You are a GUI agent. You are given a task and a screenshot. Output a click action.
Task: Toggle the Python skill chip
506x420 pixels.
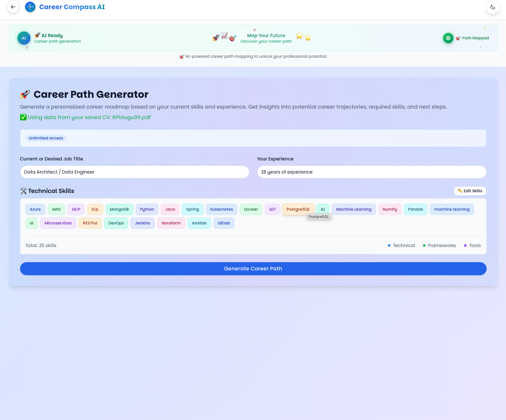(x=147, y=209)
